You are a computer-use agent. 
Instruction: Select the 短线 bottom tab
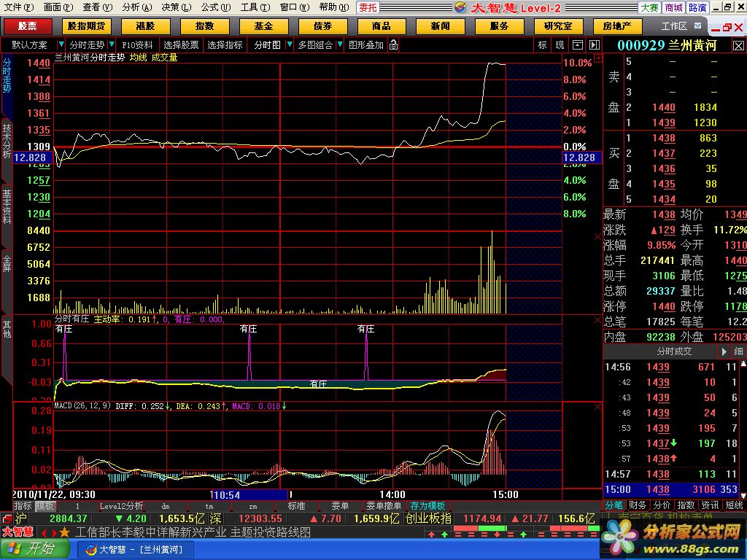pyautogui.click(x=734, y=505)
